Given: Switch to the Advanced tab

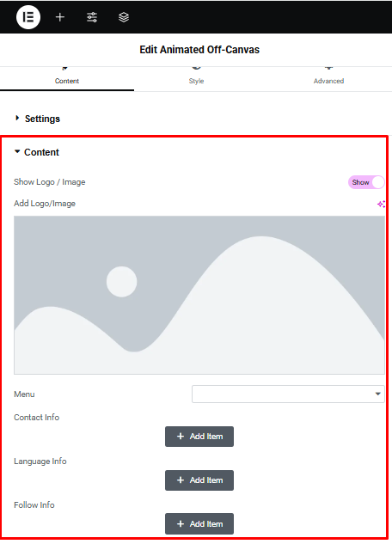Looking at the screenshot, I should [x=328, y=79].
